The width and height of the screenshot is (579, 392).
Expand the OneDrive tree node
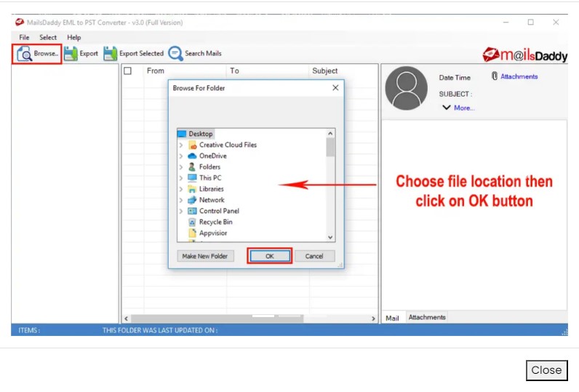[x=181, y=156]
